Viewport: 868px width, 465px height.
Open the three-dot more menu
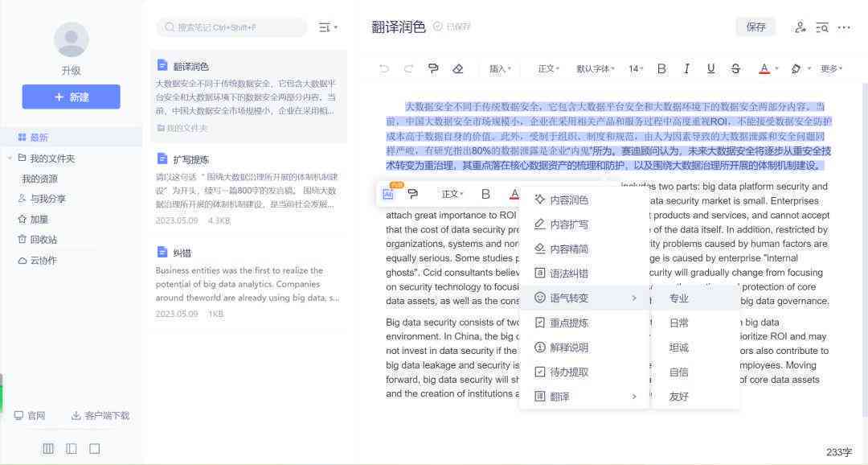click(844, 27)
